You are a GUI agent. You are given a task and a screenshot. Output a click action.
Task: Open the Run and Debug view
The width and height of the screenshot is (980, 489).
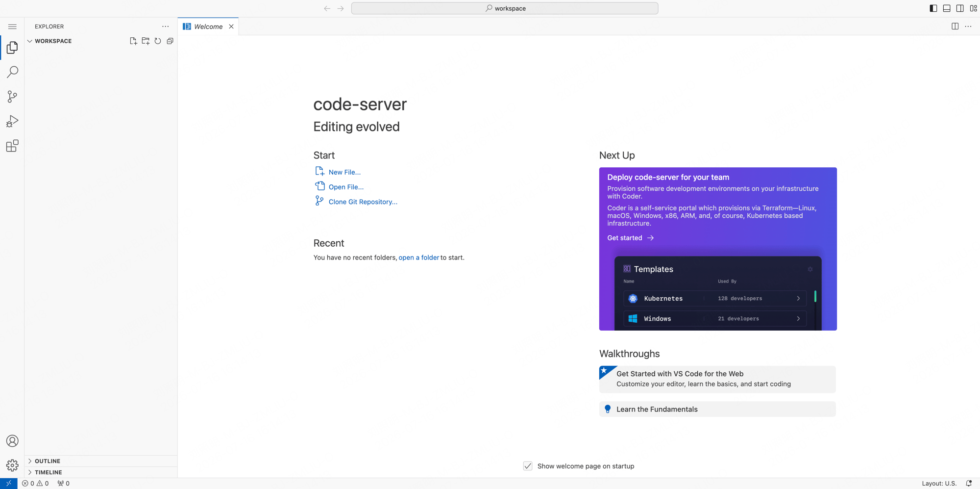tap(12, 121)
